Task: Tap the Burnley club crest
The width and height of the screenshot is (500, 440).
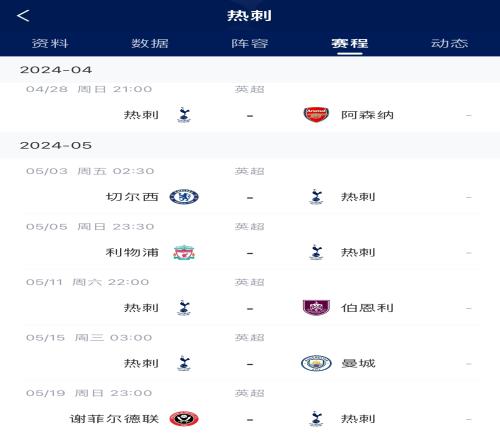Action: pos(316,308)
